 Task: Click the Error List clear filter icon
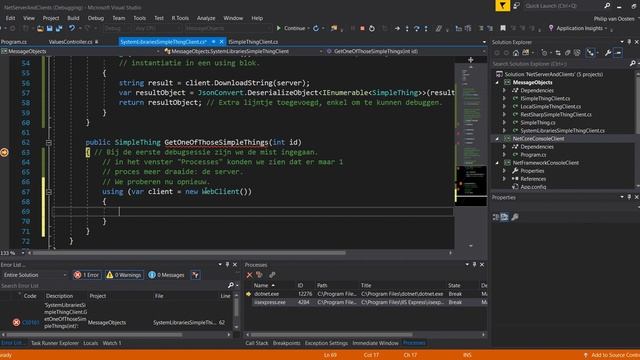coord(196,275)
